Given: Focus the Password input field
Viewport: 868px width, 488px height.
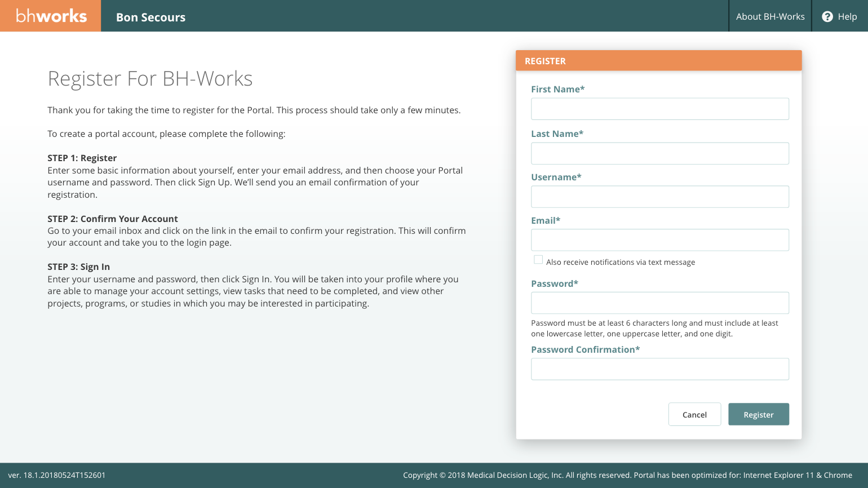Looking at the screenshot, I should (660, 303).
